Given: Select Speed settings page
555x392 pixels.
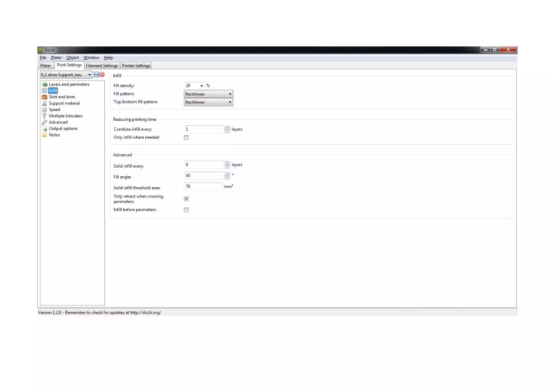Looking at the screenshot, I should pos(55,110).
